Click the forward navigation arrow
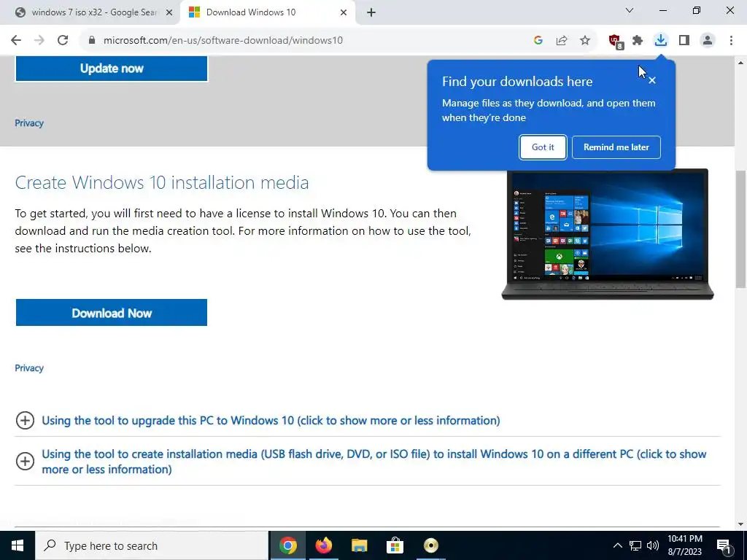The image size is (747, 560). coord(39,41)
